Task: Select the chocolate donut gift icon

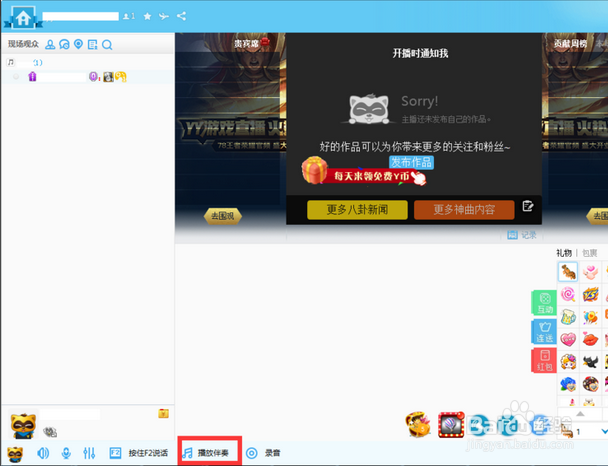Action: pyautogui.click(x=591, y=385)
